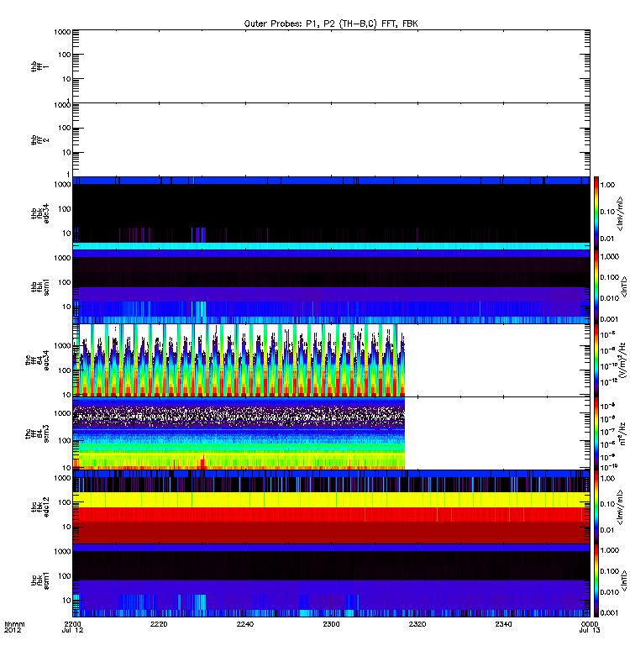The height and width of the screenshot is (672, 630).
Task: Click the 'thc fbk edc12' panel label
Action: [39, 507]
